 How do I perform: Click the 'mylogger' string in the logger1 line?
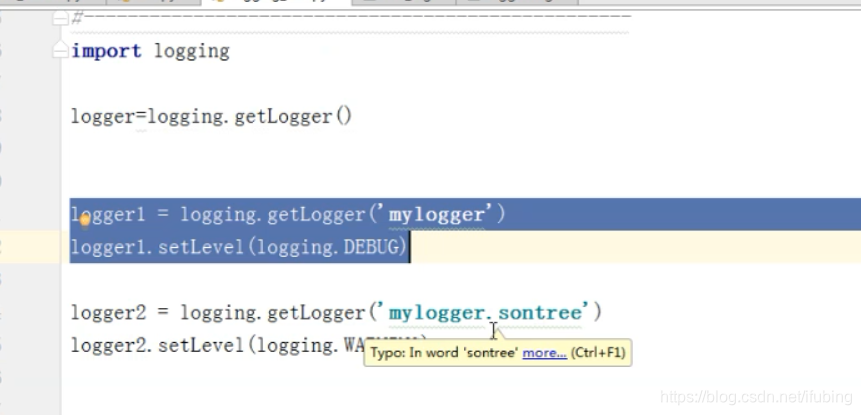click(437, 215)
